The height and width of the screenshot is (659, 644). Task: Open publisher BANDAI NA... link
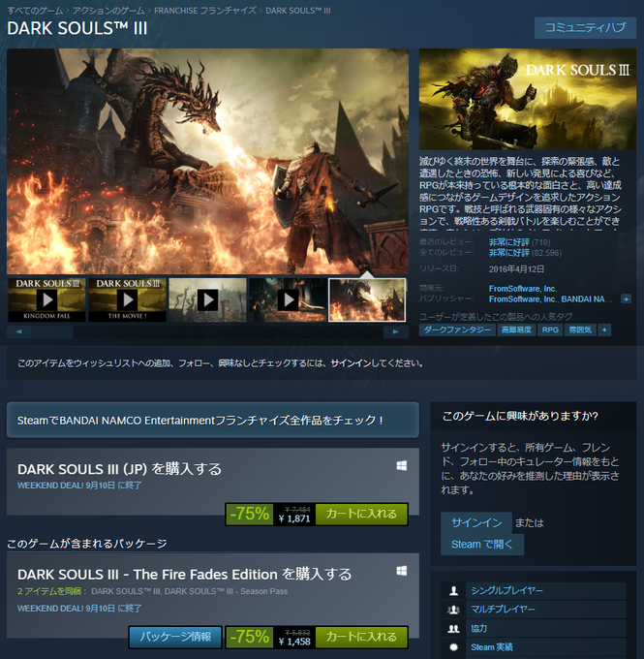pyautogui.click(x=587, y=299)
